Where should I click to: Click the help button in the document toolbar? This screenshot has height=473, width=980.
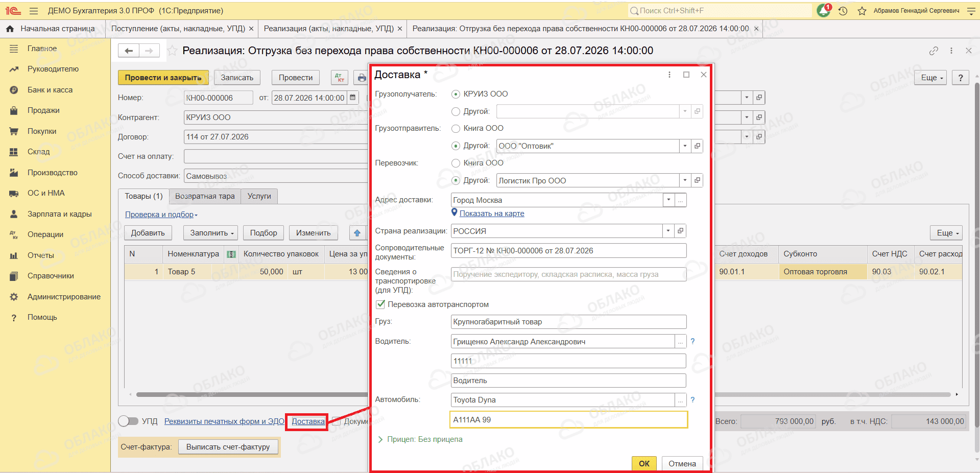[961, 78]
